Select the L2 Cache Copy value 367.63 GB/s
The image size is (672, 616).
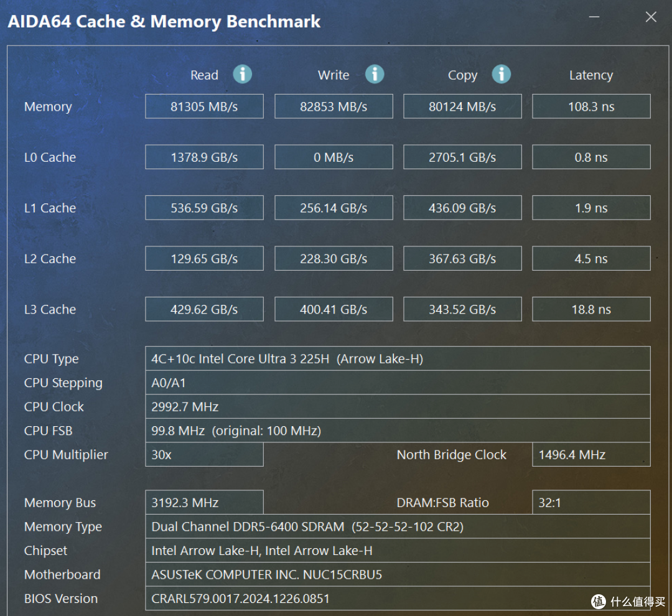tap(462, 258)
